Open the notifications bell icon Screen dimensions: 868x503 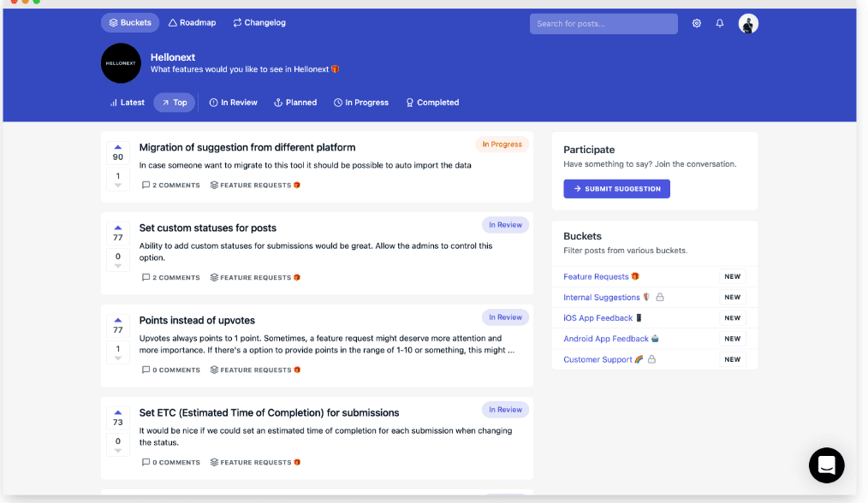(x=720, y=23)
